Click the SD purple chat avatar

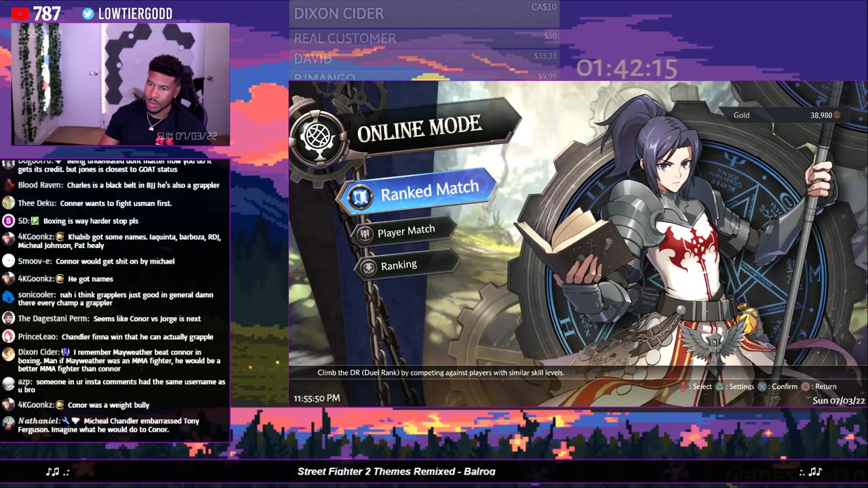[8, 220]
